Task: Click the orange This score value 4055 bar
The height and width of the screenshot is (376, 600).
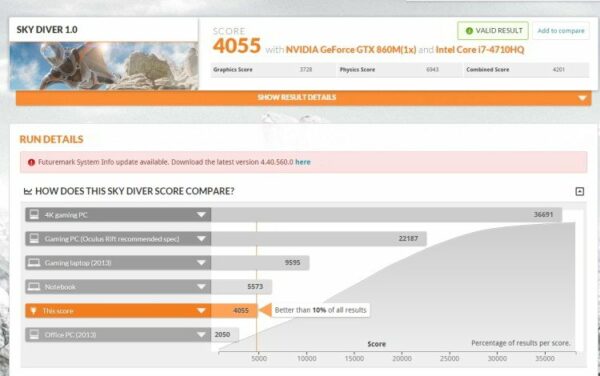Action: (234, 311)
